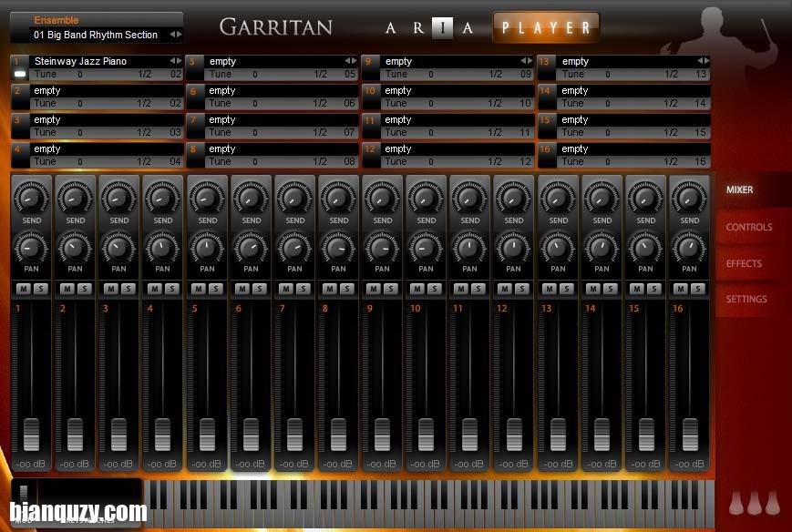Solo mixer channel 5
Viewport: 792px width, 532px height.
(x=216, y=289)
